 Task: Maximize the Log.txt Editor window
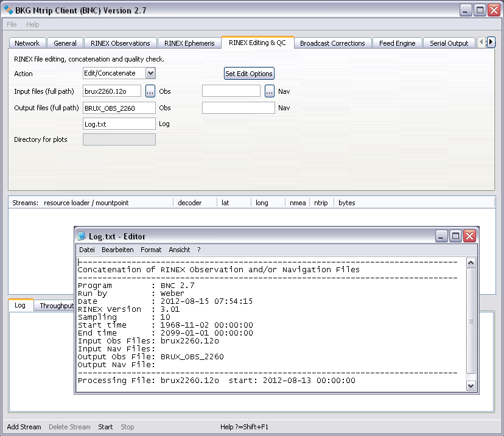tap(455, 236)
